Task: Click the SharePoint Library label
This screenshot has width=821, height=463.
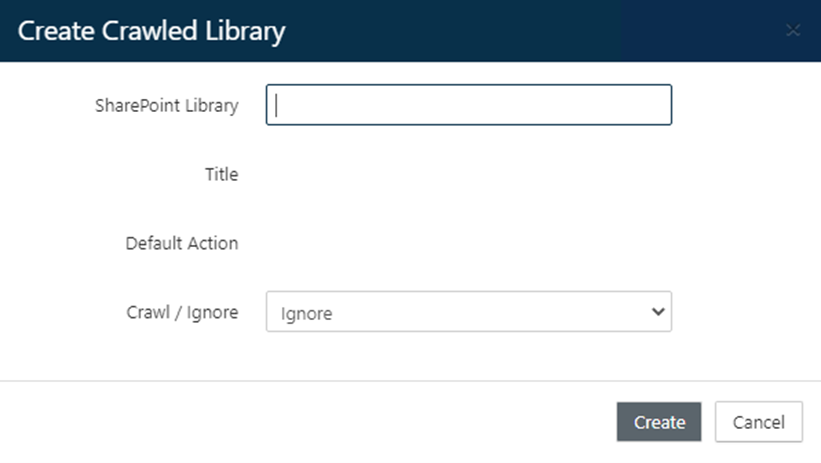Action: (x=167, y=105)
